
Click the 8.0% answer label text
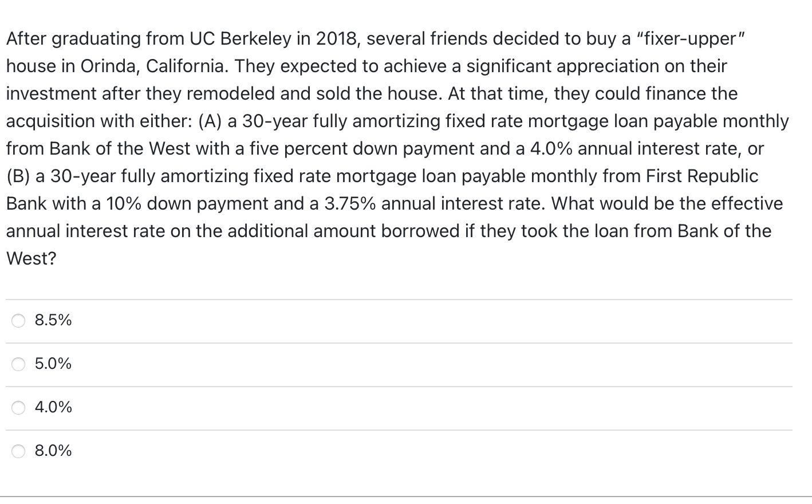(x=53, y=451)
